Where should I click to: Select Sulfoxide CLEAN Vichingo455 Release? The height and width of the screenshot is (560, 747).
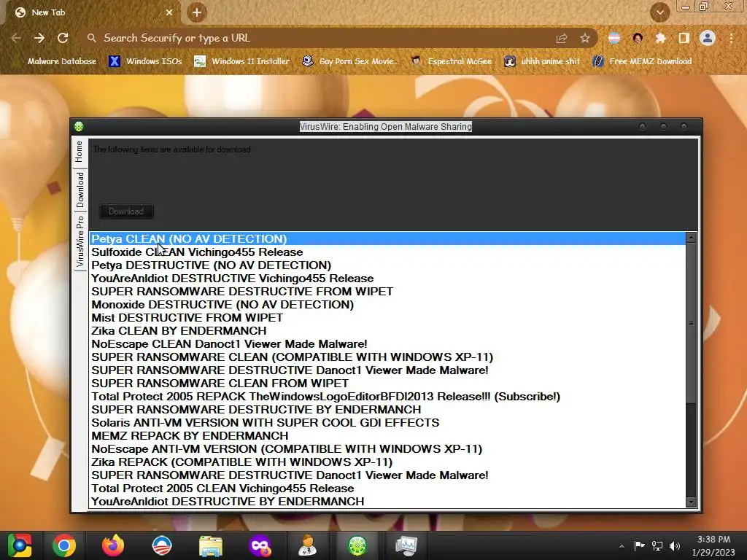click(387, 252)
